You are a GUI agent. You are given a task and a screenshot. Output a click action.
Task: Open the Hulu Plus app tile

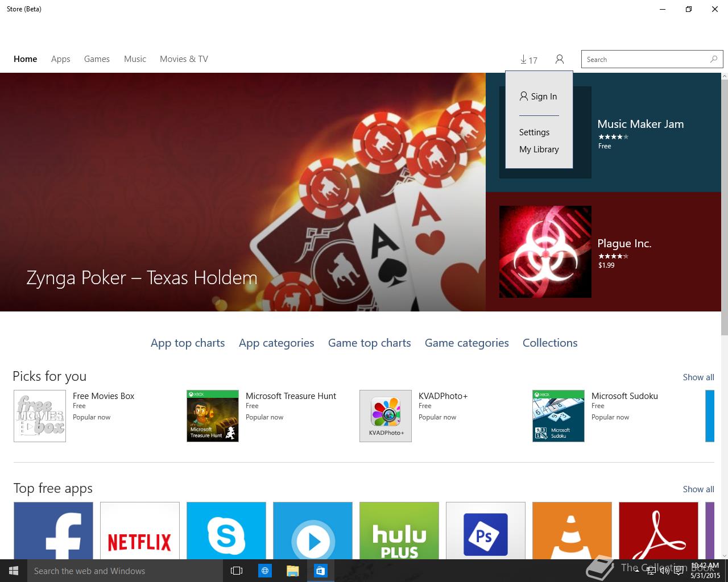tap(399, 530)
